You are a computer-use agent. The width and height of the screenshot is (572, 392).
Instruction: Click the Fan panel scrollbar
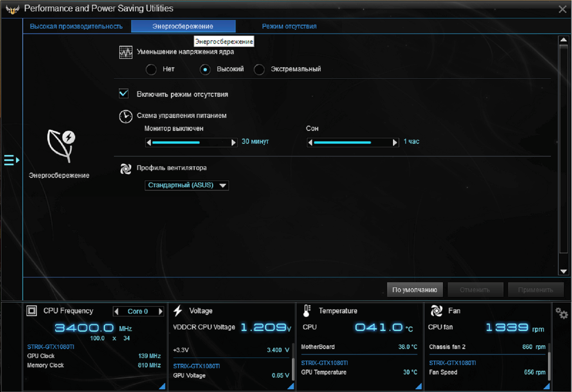(549, 361)
